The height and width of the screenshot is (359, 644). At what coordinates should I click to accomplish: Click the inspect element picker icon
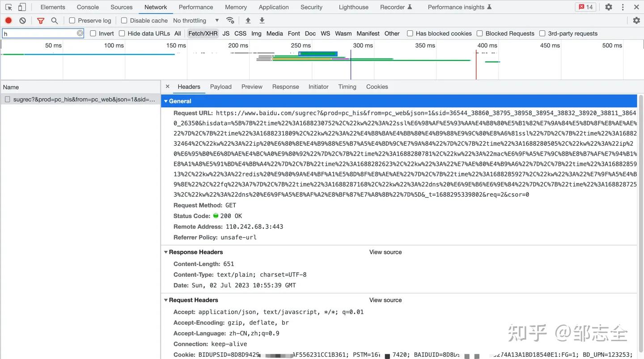click(8, 7)
